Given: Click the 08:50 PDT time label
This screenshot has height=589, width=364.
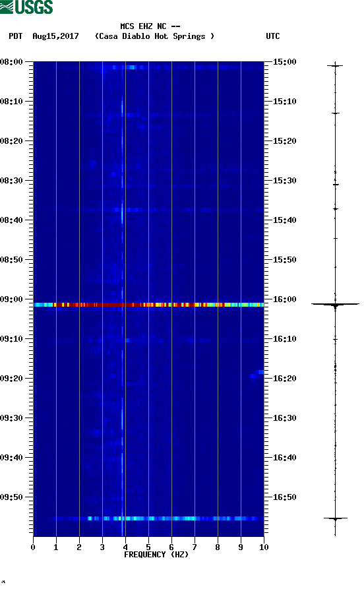Looking at the screenshot, I should point(11,260).
